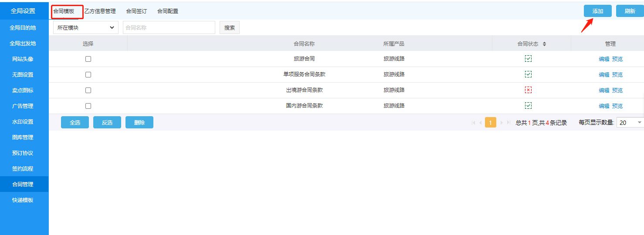Viewport: 644px width, 235px height.
Task: Open the 合同签订 tab
Action: coord(136,11)
